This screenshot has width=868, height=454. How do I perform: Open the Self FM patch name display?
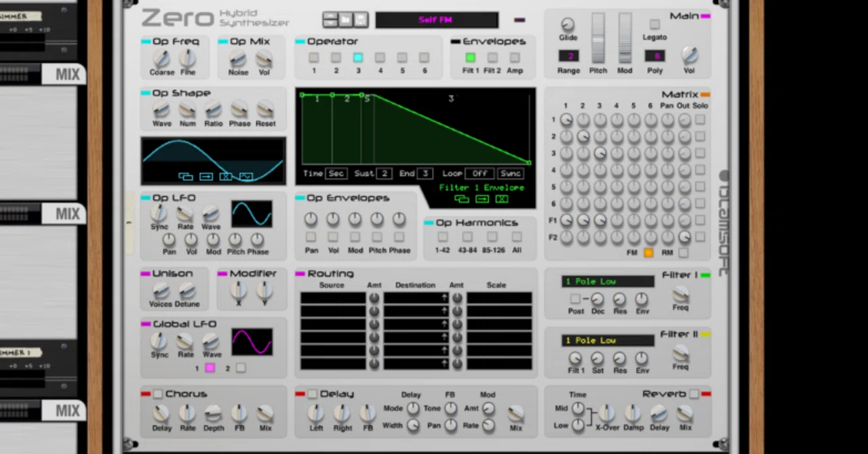click(436, 20)
